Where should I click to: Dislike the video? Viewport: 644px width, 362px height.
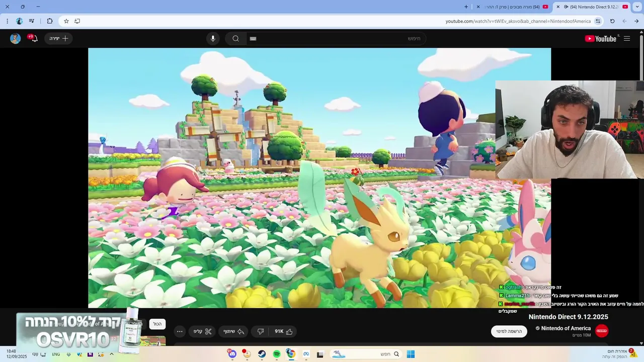(x=261, y=331)
